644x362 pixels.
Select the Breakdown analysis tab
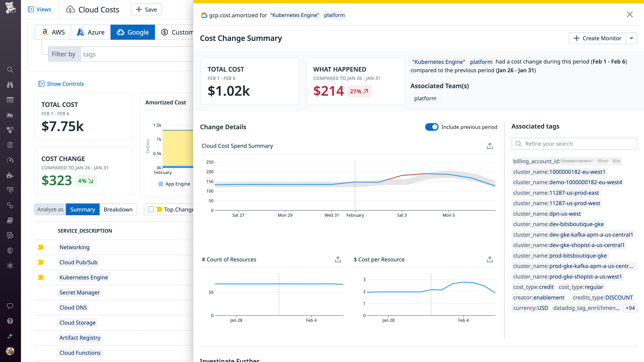point(118,209)
